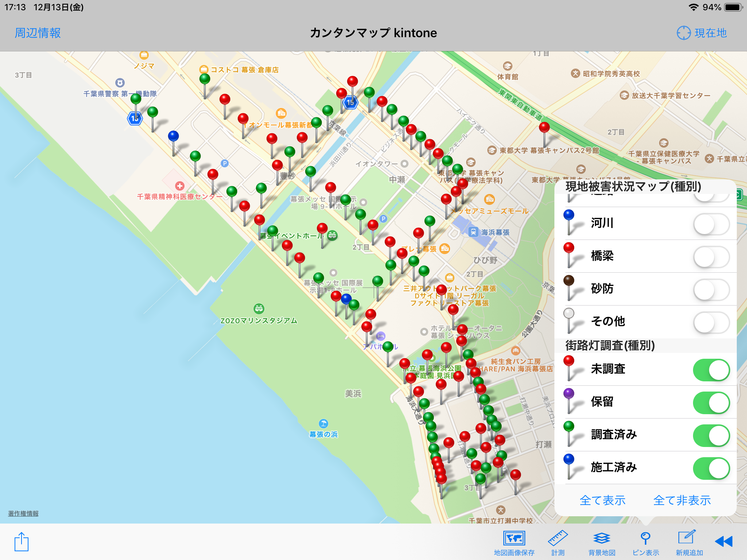
Task: Tap 千葉県警察 第一機動隊 police icon
Action: pyautogui.click(x=120, y=83)
